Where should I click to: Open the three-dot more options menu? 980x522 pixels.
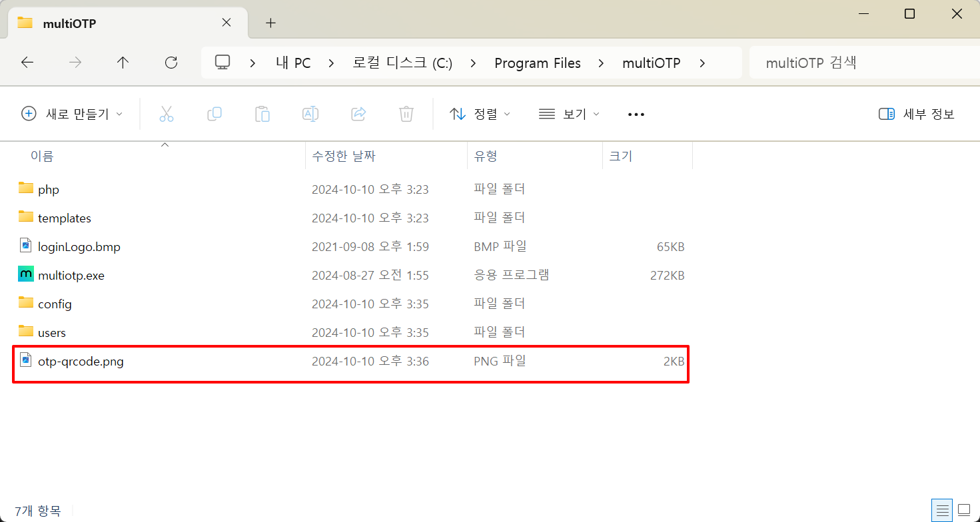click(x=636, y=115)
